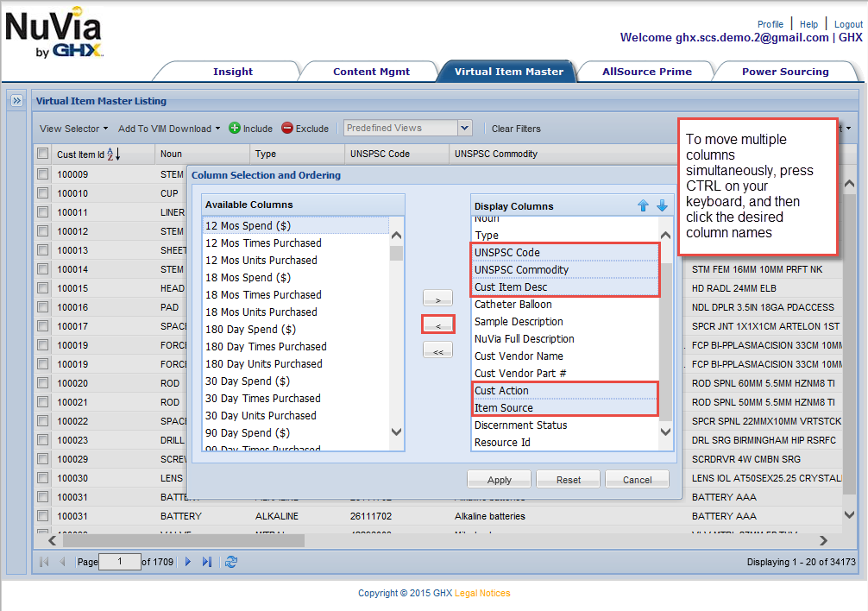Check the box for item 100017
The image size is (868, 611).
click(x=42, y=325)
